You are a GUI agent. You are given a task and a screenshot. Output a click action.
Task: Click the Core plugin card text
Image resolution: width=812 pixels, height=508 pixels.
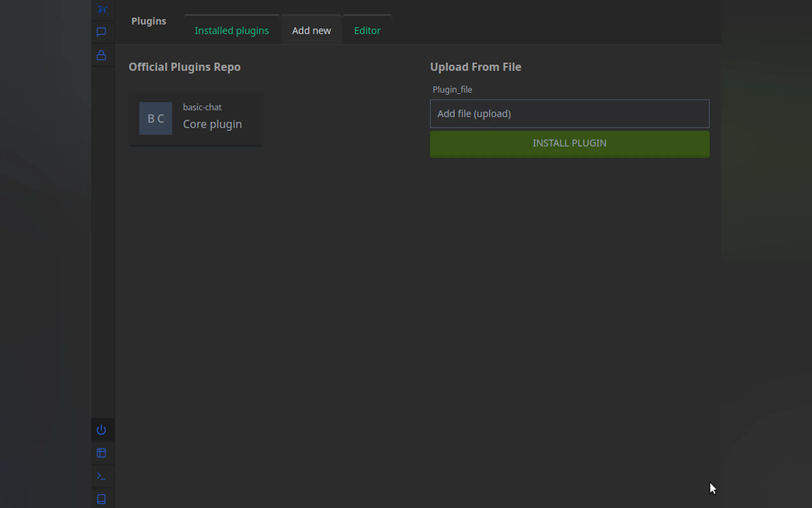[212, 124]
